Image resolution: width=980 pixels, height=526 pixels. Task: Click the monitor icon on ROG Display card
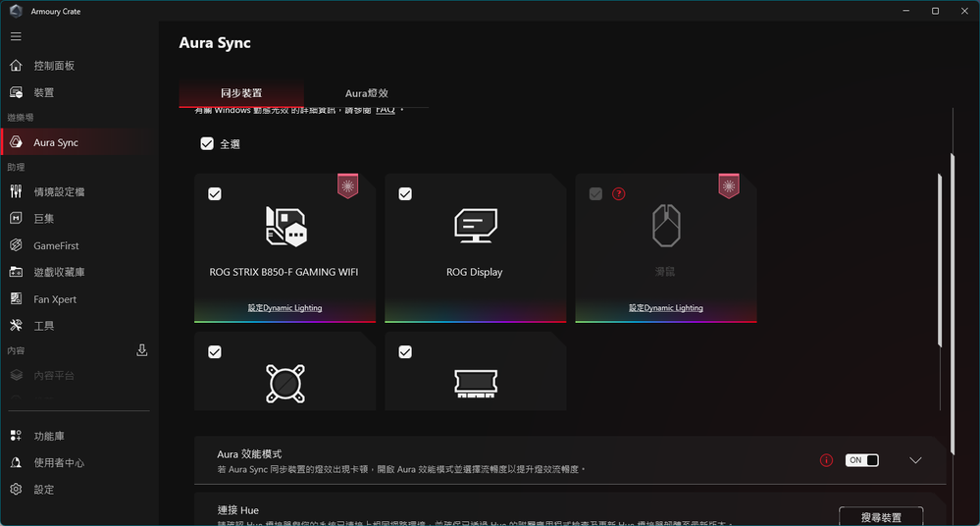[476, 226]
